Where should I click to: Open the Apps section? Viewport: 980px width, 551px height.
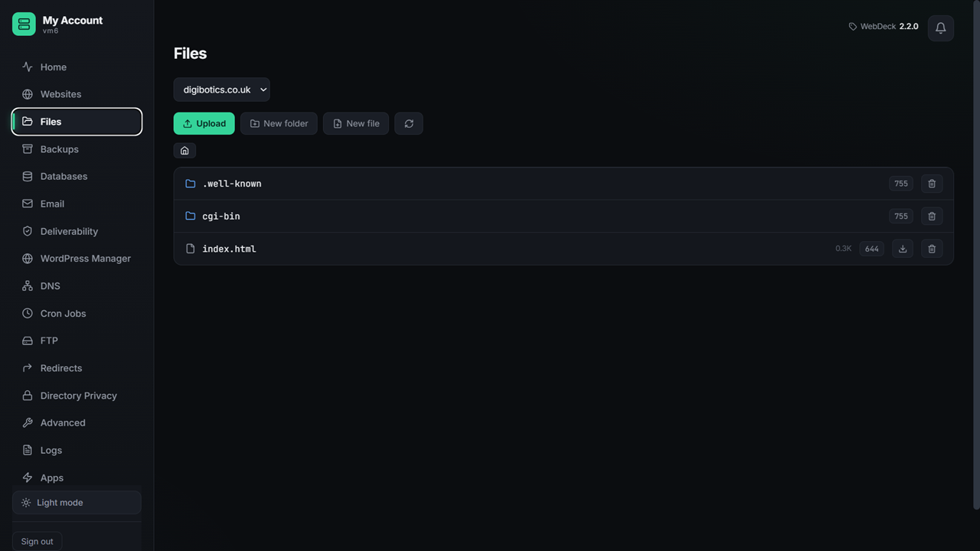[77, 478]
